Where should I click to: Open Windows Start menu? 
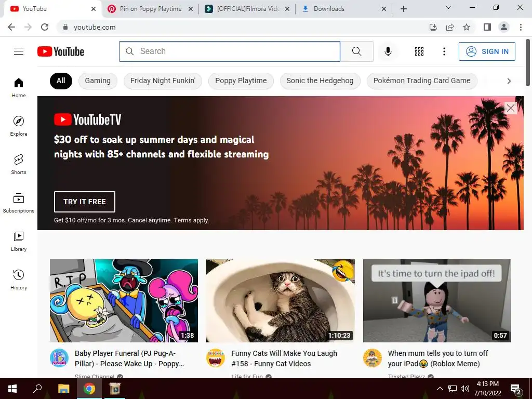click(x=12, y=389)
